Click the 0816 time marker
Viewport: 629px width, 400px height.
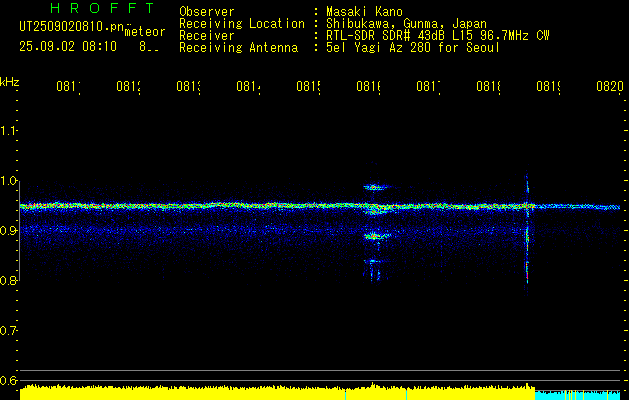point(368,87)
